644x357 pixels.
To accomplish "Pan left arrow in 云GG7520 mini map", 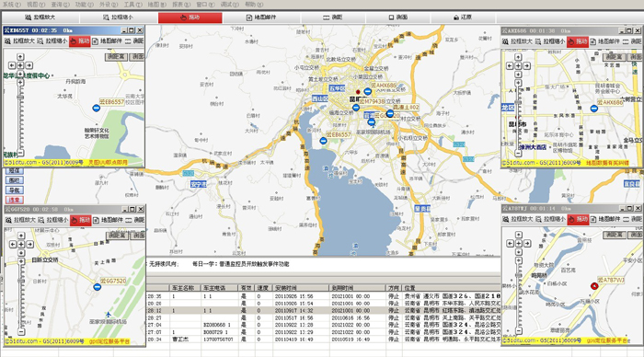I will 13,244.
